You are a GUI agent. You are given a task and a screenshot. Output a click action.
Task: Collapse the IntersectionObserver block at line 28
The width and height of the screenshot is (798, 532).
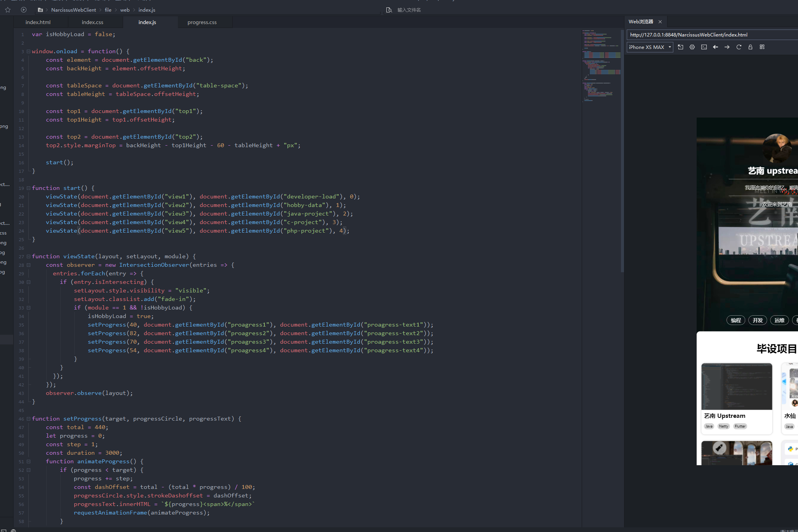tap(28, 265)
